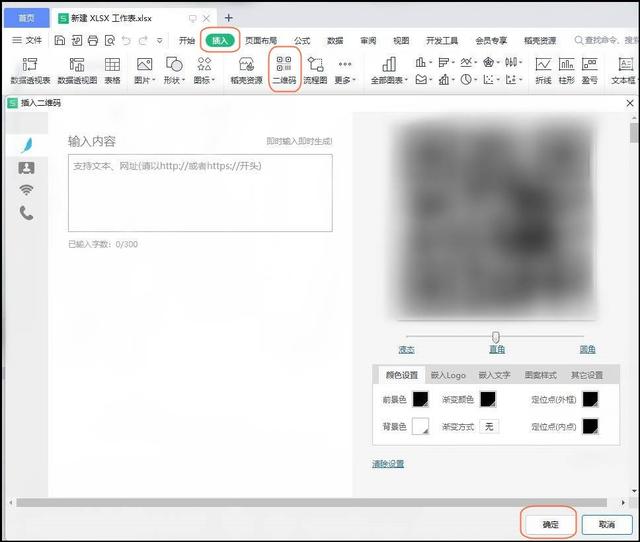Viewport: 640px width, 542px height.
Task: Open the 文件 hamburger menu
Action: 27,40
